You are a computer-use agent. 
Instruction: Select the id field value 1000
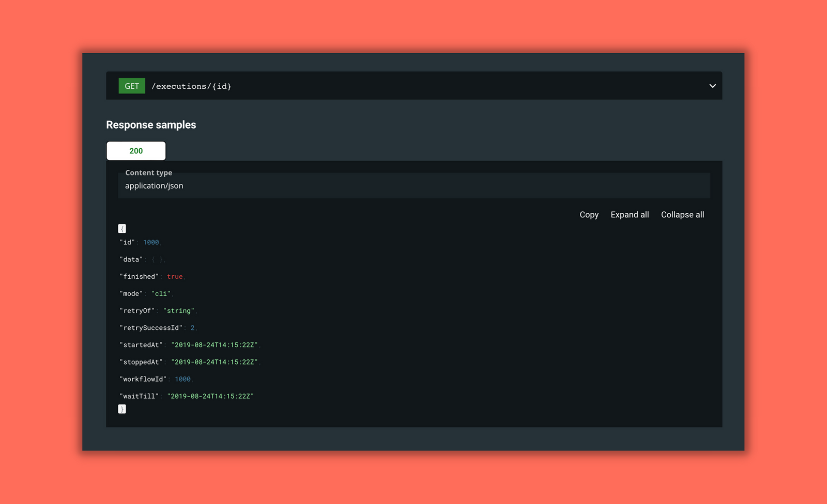click(x=151, y=242)
